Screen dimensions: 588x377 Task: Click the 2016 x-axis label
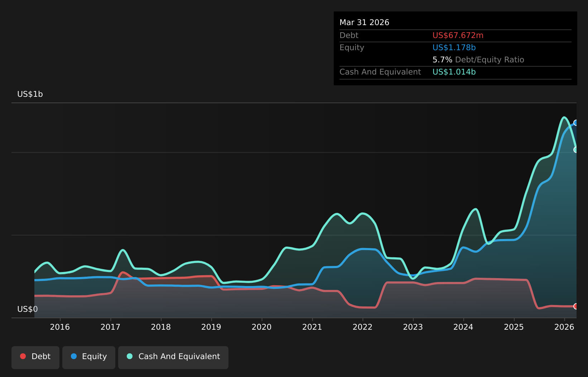(60, 327)
